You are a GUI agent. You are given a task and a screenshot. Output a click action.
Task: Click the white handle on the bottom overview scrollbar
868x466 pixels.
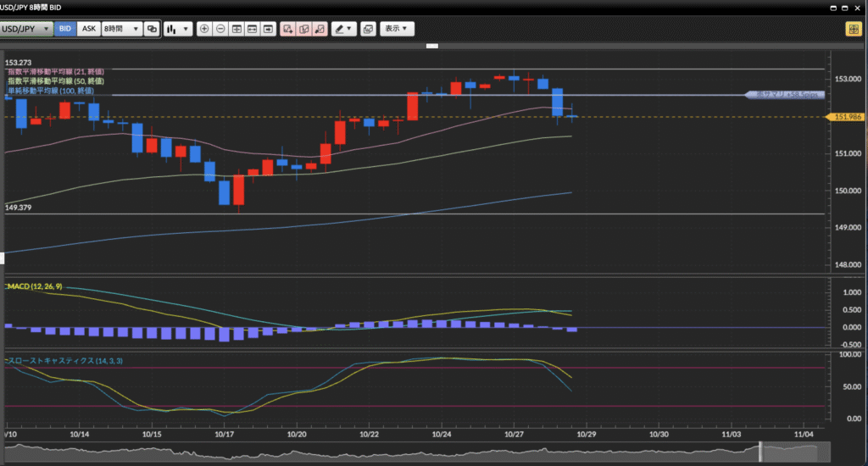pos(760,452)
